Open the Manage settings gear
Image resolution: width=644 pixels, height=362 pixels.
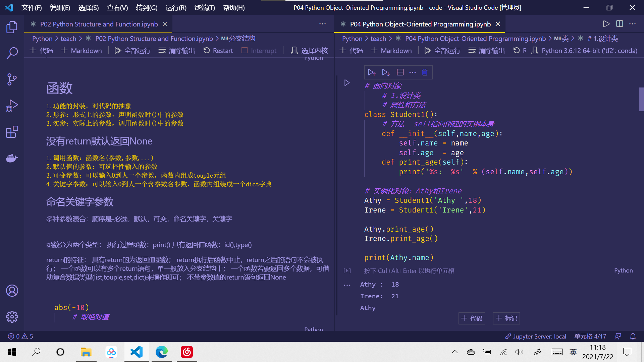click(12, 316)
